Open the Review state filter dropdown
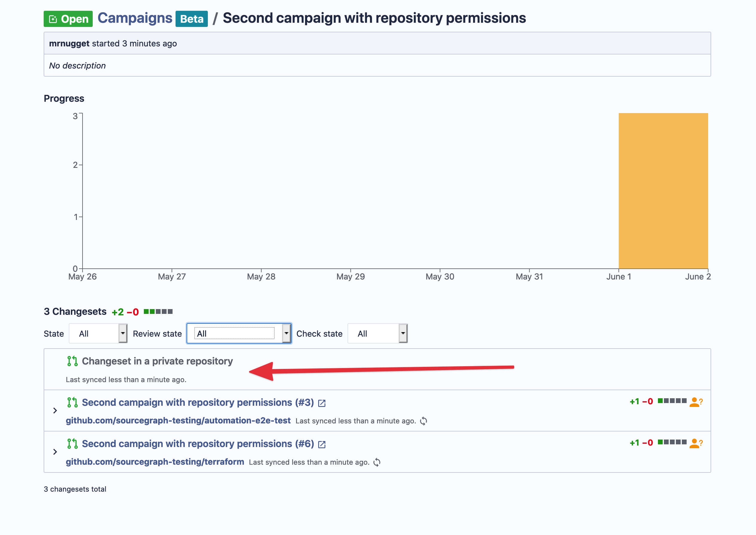This screenshot has height=535, width=756. click(239, 333)
